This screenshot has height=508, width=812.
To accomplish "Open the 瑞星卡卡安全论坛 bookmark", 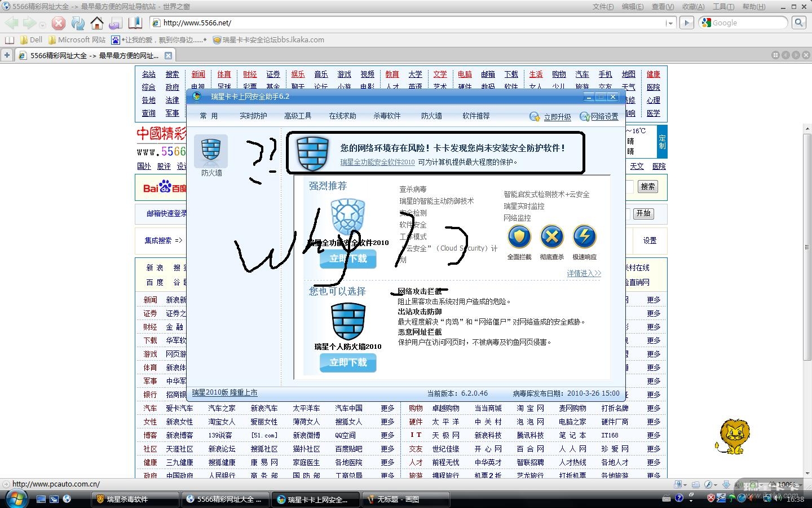I will point(268,40).
